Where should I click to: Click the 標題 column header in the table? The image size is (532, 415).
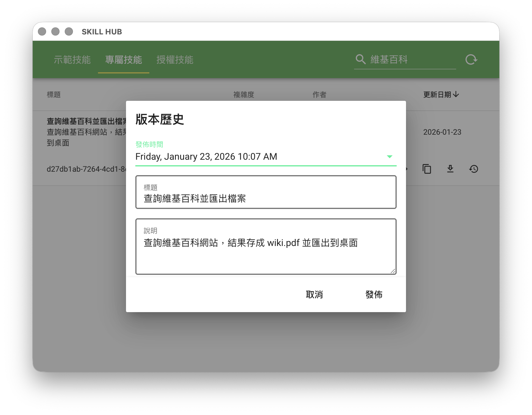pyautogui.click(x=54, y=95)
